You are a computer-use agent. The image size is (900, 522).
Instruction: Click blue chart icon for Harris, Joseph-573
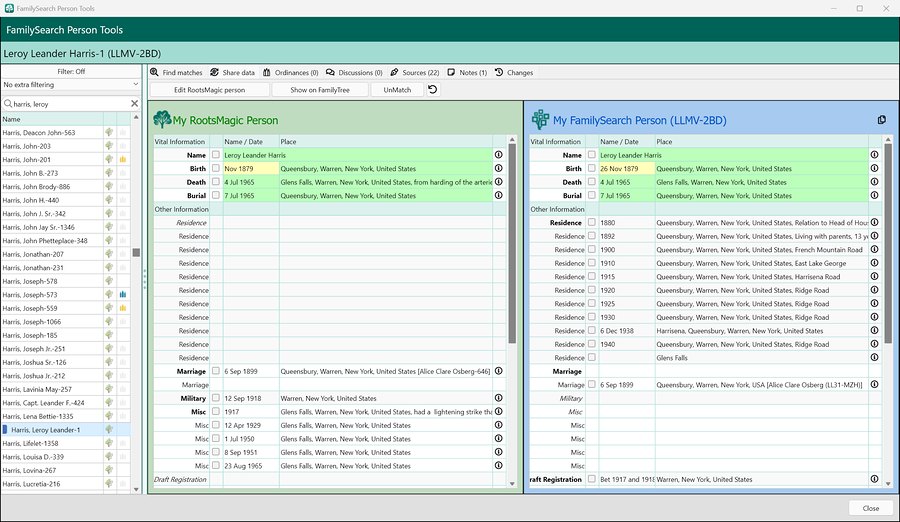(123, 294)
